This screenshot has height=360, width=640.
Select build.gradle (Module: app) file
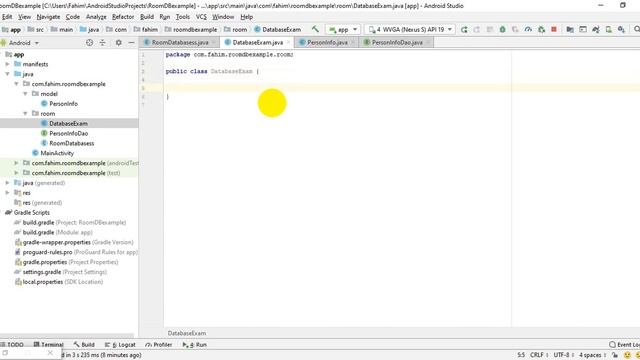58,232
